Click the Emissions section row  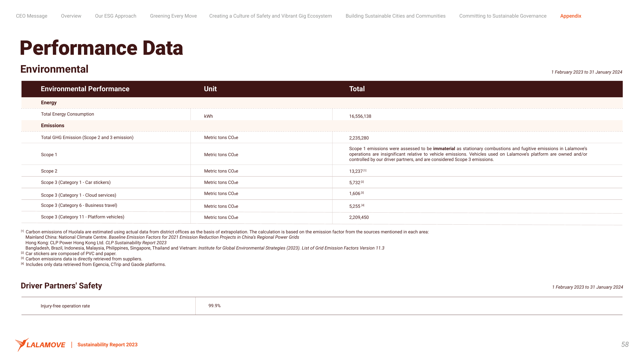point(322,126)
